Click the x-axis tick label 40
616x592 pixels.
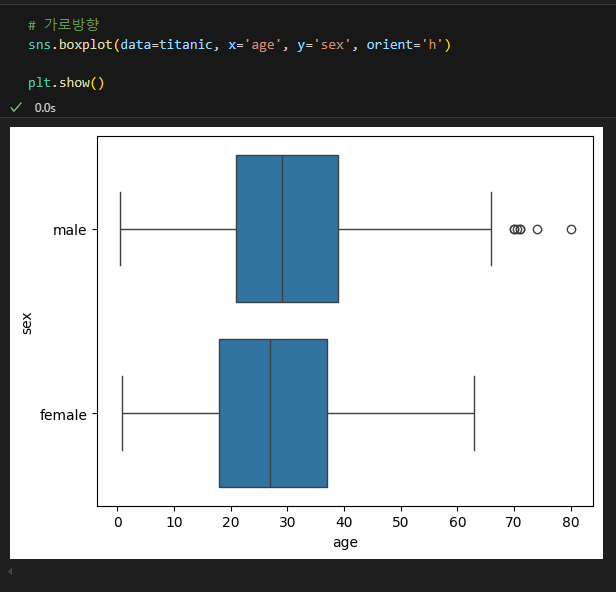point(344,522)
